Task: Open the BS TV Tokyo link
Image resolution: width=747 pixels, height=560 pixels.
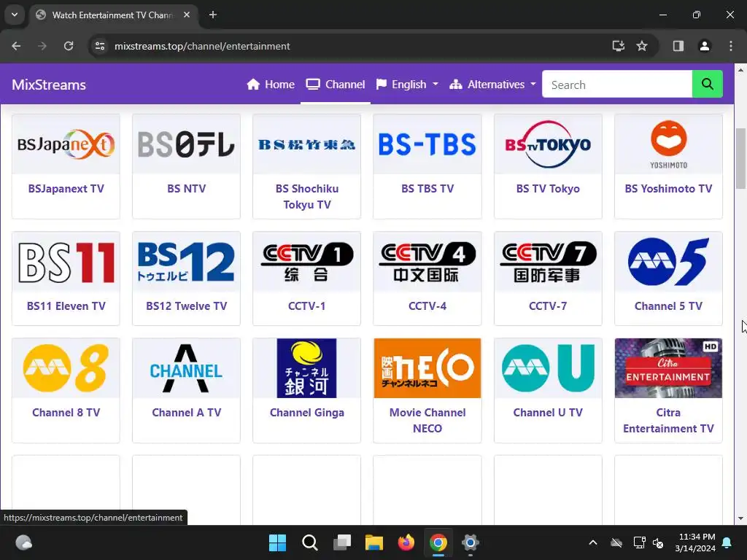Action: pos(548,189)
